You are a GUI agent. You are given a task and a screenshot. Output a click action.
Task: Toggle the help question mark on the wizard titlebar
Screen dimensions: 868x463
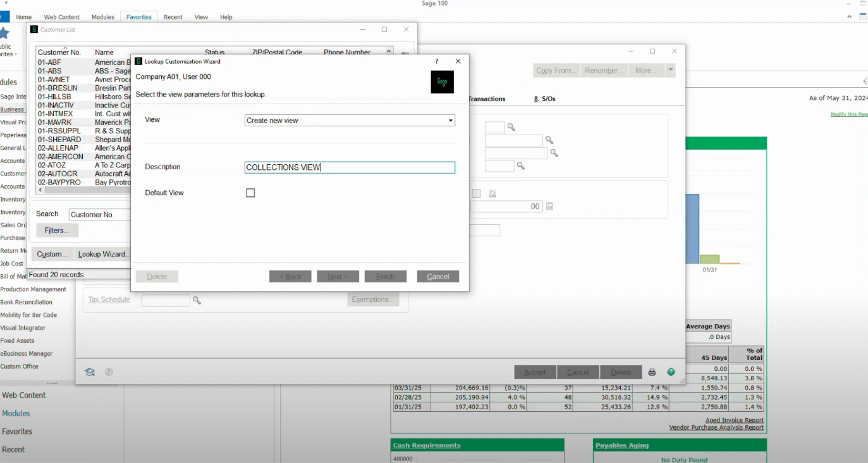(x=436, y=61)
